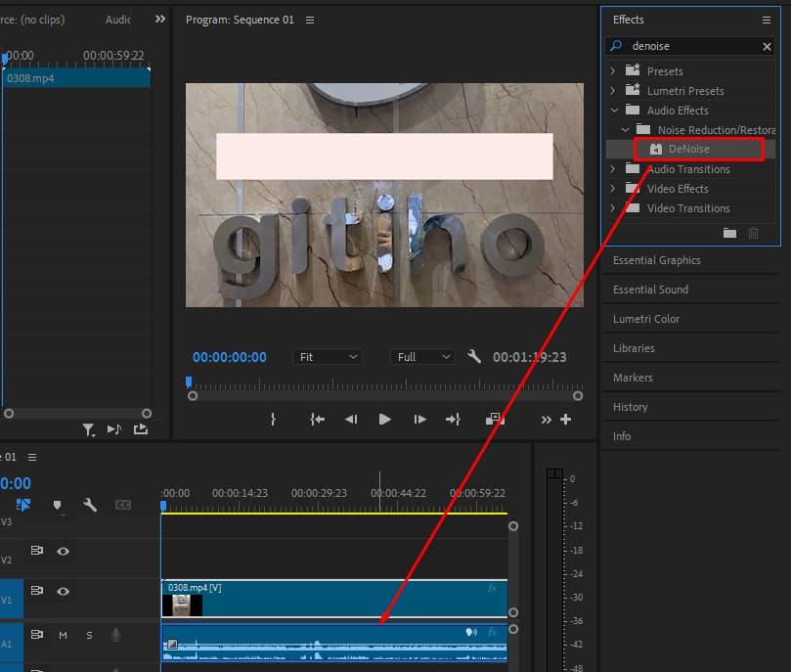791x672 pixels.
Task: Toggle V1 track output eye icon
Action: (63, 591)
